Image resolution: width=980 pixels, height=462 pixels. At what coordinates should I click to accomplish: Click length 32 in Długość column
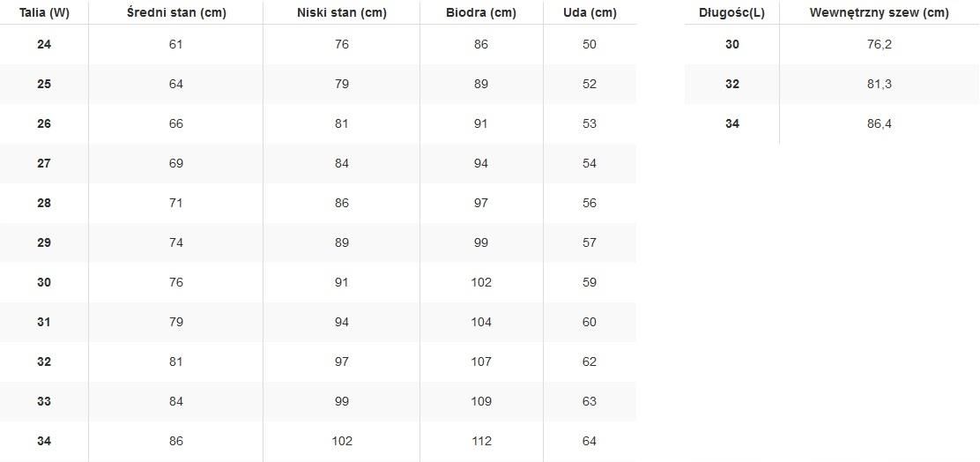pos(732,84)
